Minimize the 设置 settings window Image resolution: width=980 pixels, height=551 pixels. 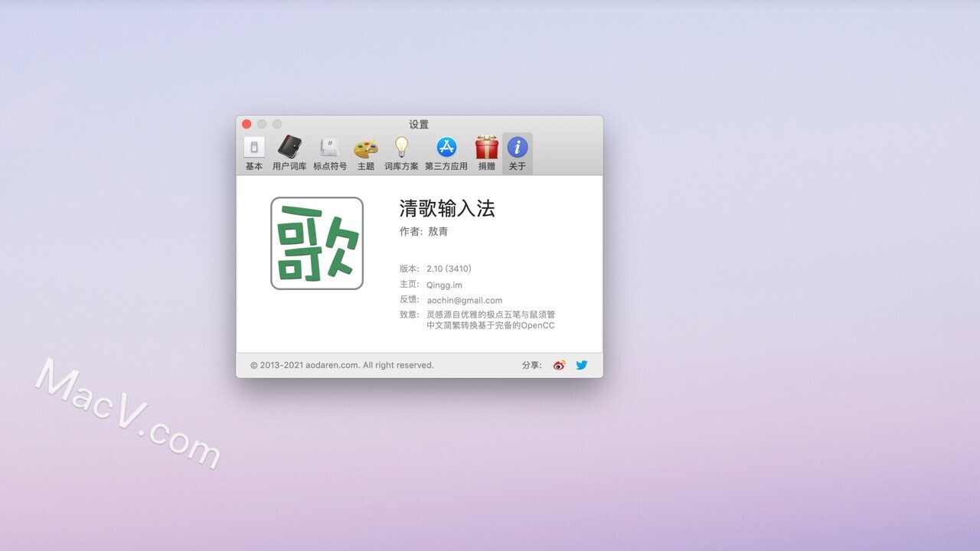click(x=261, y=123)
